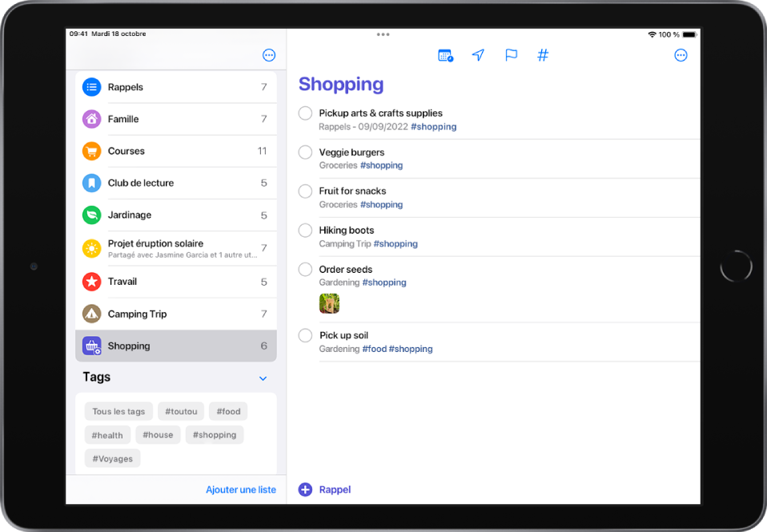Tap the location arrow toolbar icon
The height and width of the screenshot is (532, 767).
tap(478, 55)
